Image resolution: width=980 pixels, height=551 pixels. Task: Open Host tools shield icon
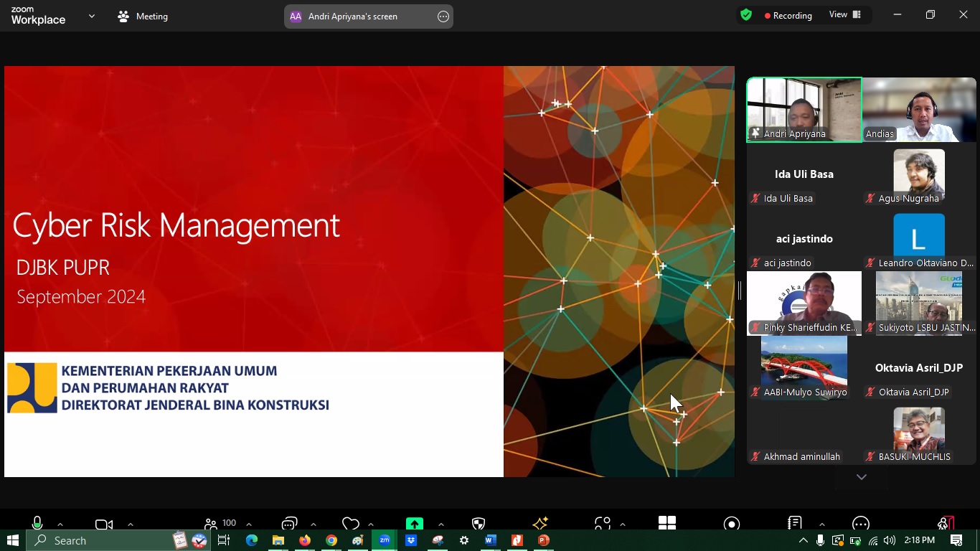pos(479,524)
